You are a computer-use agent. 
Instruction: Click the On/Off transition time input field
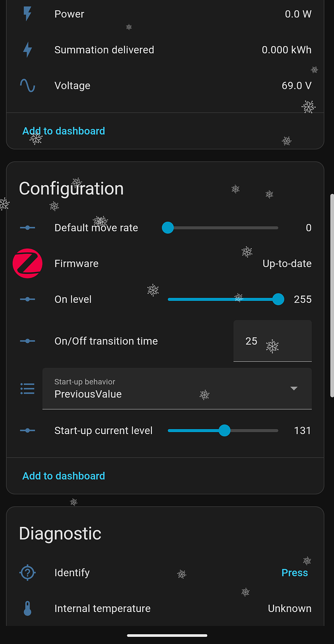point(272,341)
